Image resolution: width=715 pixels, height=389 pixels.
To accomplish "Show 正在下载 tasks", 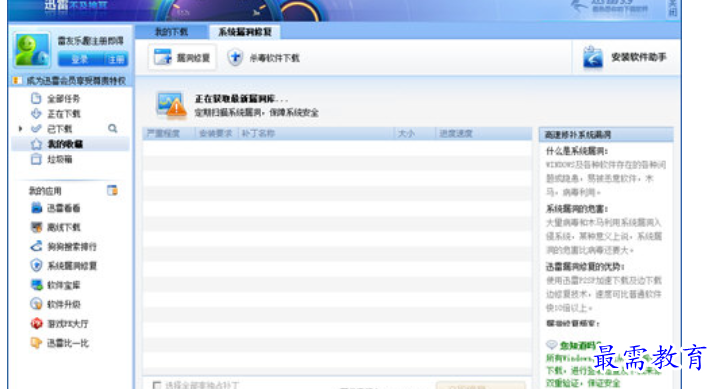I will click(x=63, y=114).
